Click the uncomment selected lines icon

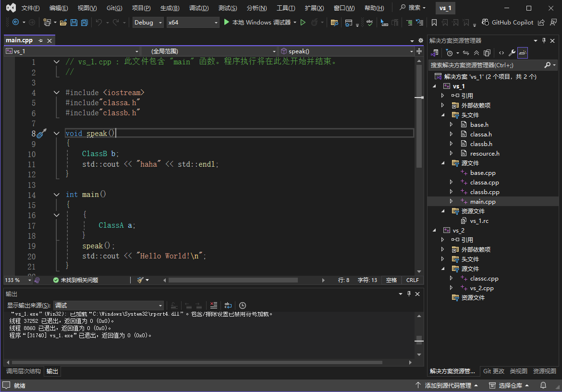pyautogui.click(x=420, y=23)
